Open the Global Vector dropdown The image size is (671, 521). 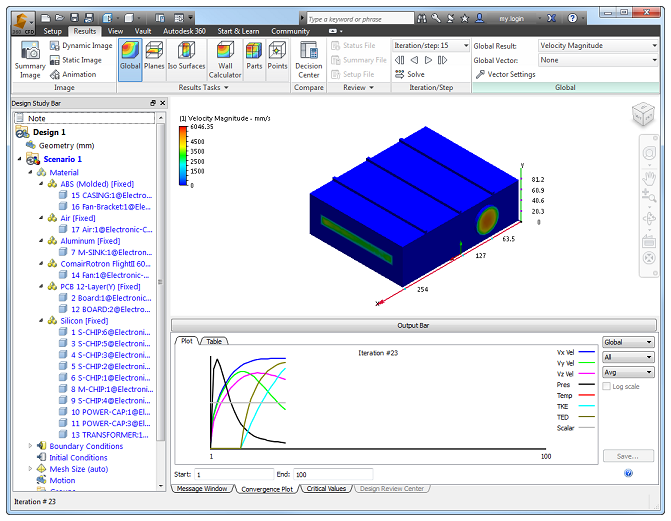pos(598,60)
